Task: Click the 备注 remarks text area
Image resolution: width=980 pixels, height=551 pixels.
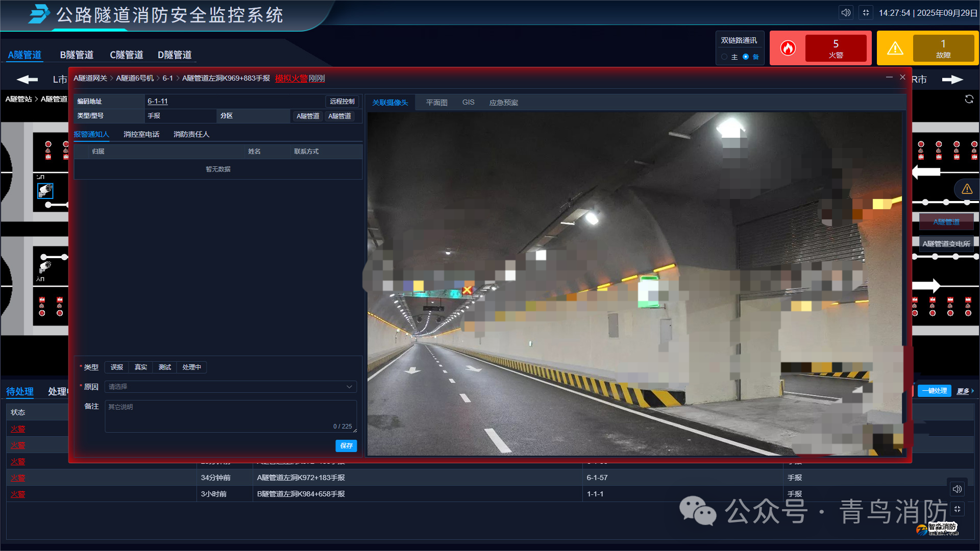Action: click(230, 416)
